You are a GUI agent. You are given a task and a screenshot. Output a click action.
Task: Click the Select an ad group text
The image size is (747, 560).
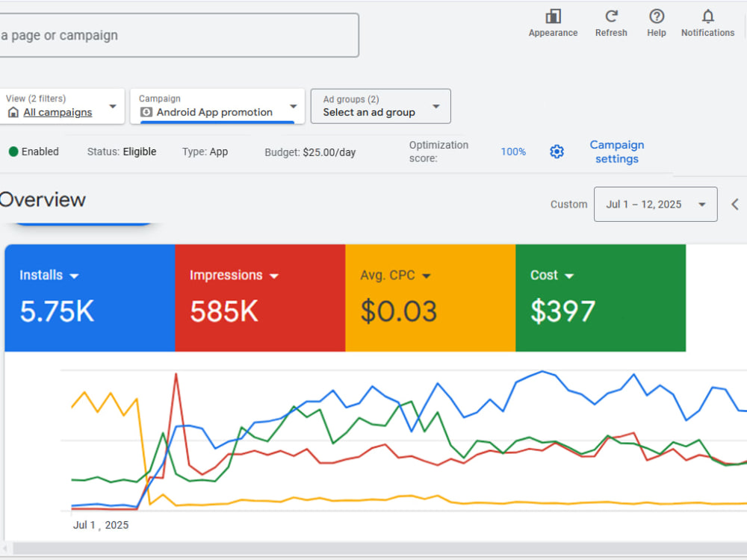point(369,113)
